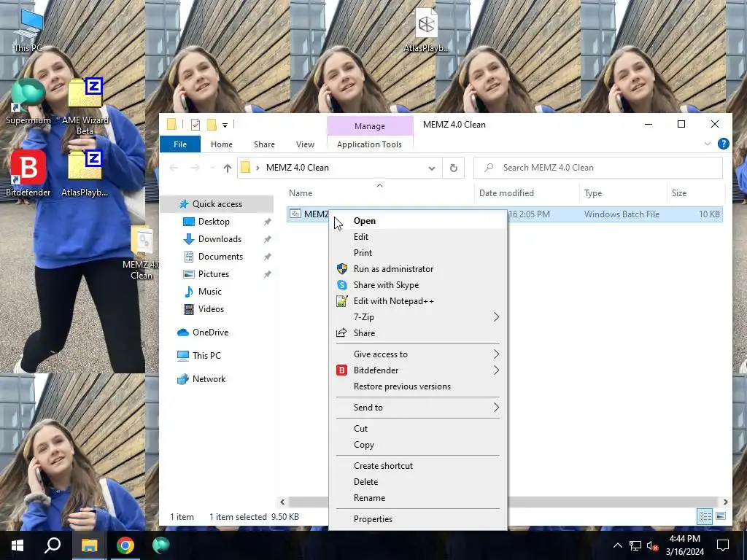The width and height of the screenshot is (747, 560).
Task: Go up one folder level
Action: (x=228, y=168)
